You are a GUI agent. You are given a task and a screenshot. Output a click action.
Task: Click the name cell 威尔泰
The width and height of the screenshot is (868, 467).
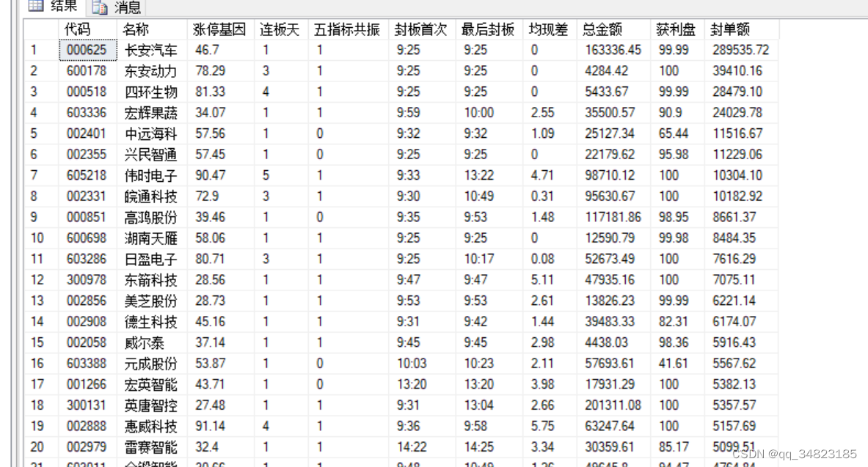tap(145, 343)
